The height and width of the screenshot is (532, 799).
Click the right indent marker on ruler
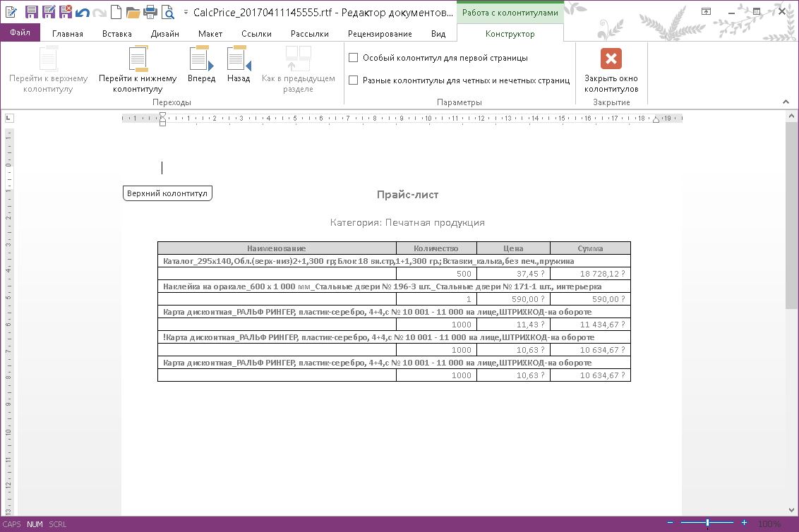[x=656, y=120]
